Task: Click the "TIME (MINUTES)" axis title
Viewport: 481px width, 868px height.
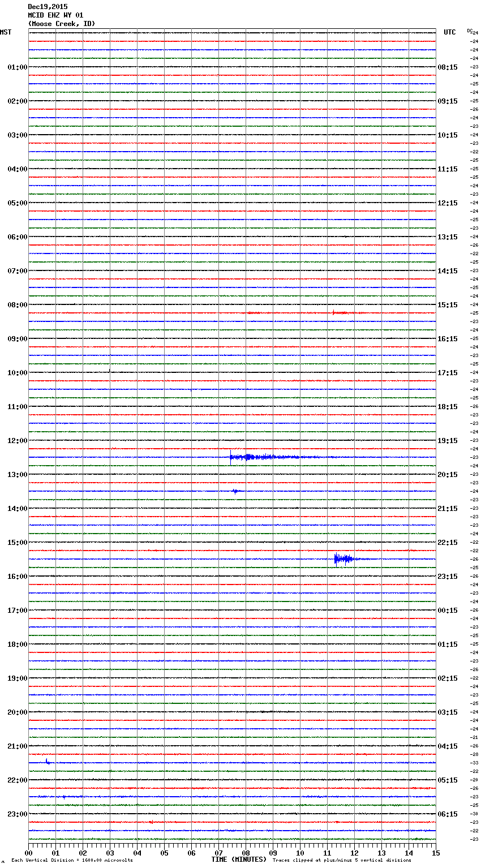Action: pos(239,860)
